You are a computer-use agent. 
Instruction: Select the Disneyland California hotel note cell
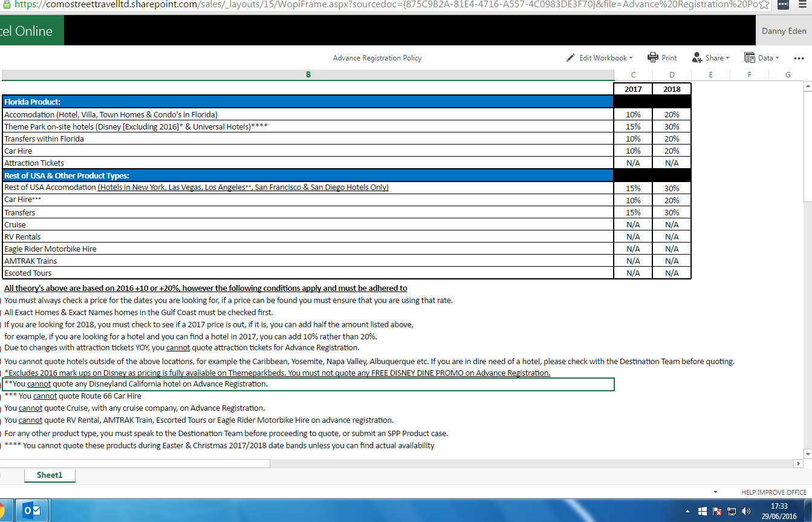click(x=308, y=384)
